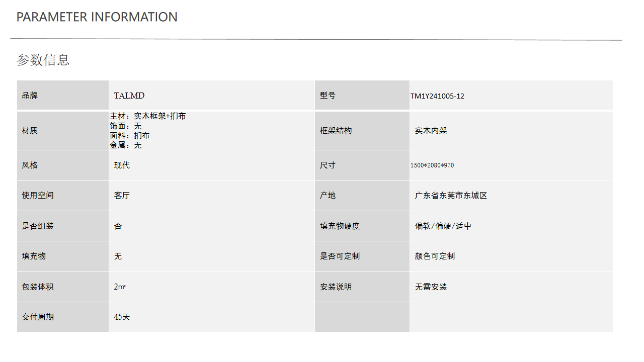
Task: Select the TALMD brand value
Action: point(129,96)
